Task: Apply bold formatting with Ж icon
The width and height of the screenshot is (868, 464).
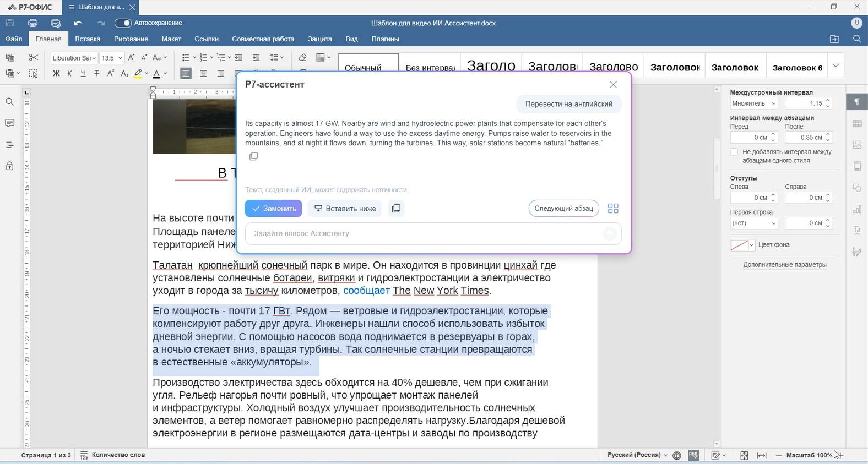Action: tap(56, 73)
